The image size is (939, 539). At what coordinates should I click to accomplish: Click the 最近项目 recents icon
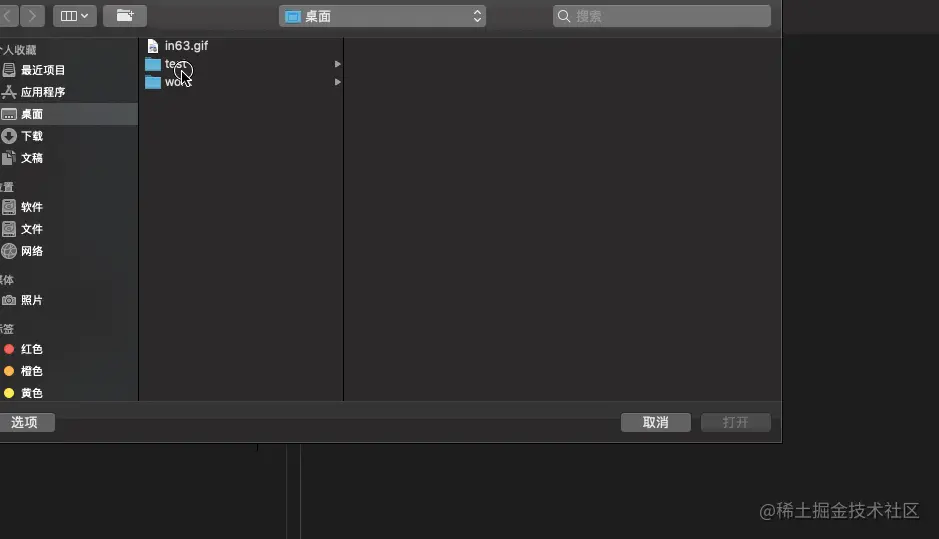[x=9, y=70]
